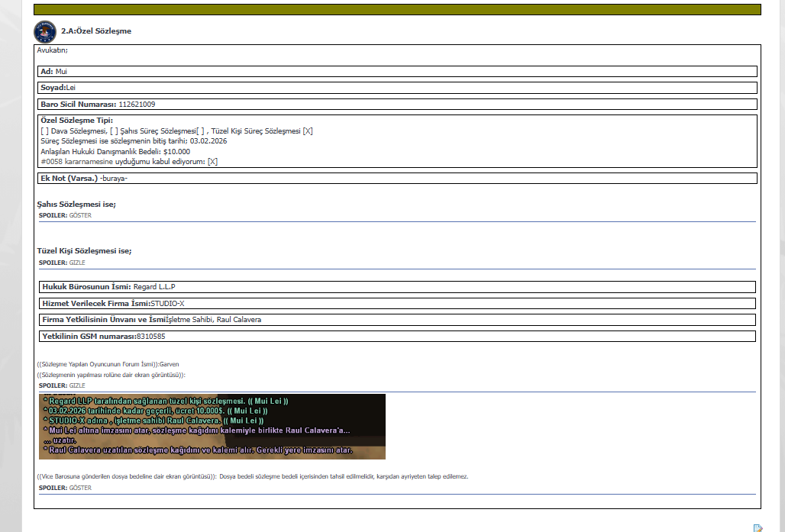
Task: Click the 2.A:Özel Sözleşme heading
Action: (x=96, y=31)
